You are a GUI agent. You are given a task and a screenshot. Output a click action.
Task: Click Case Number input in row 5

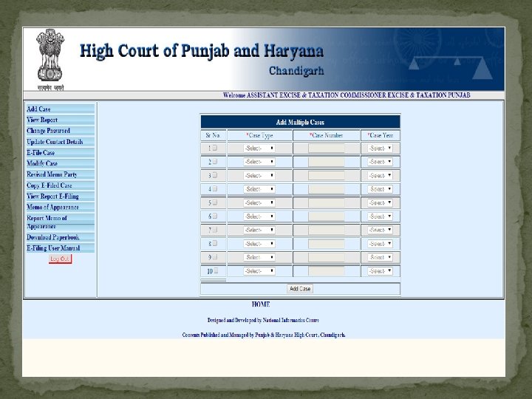pyautogui.click(x=326, y=203)
